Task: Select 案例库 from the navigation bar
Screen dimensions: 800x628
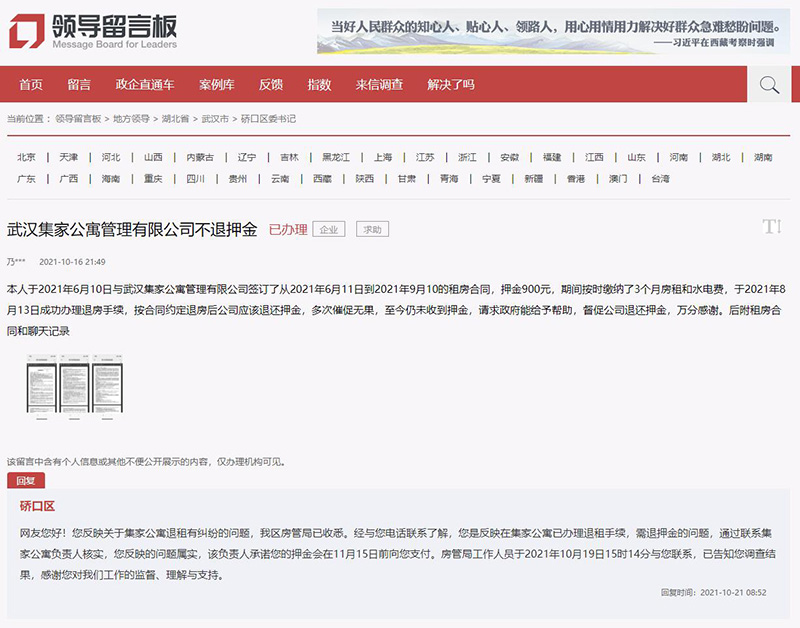Action: [x=216, y=85]
